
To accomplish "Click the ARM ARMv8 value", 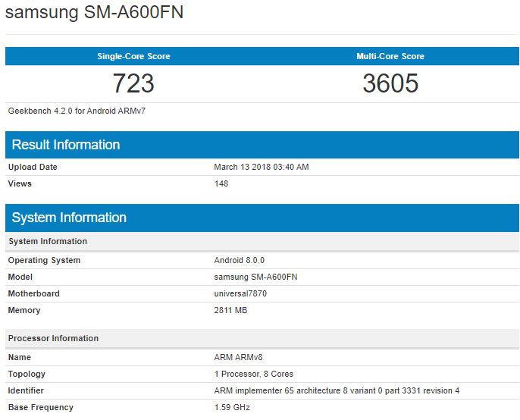I will [239, 357].
